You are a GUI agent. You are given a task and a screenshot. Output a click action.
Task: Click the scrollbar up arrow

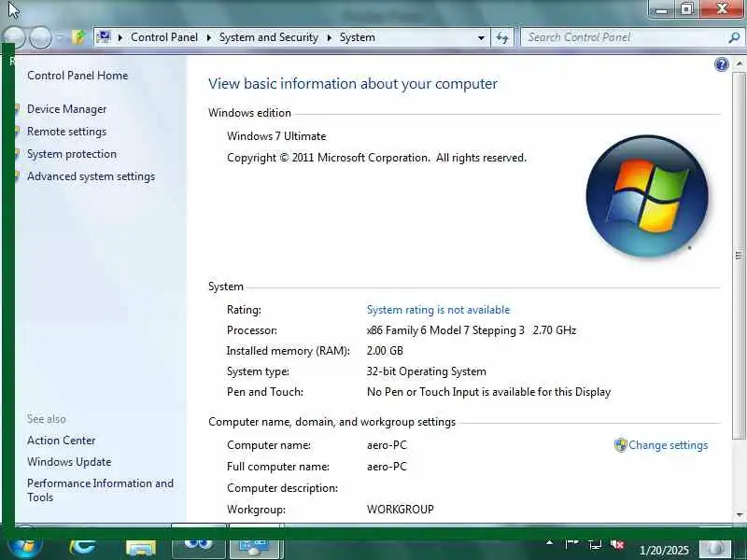point(739,63)
